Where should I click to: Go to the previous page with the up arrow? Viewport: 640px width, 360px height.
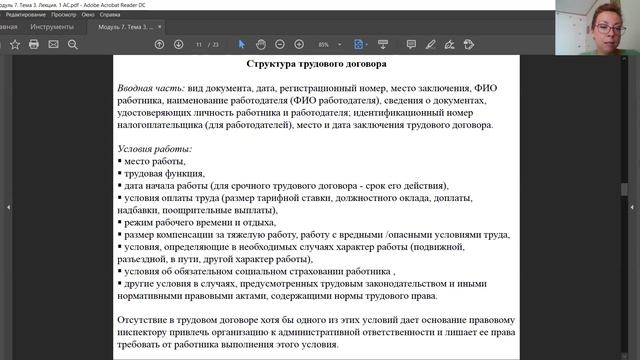pyautogui.click(x=159, y=44)
